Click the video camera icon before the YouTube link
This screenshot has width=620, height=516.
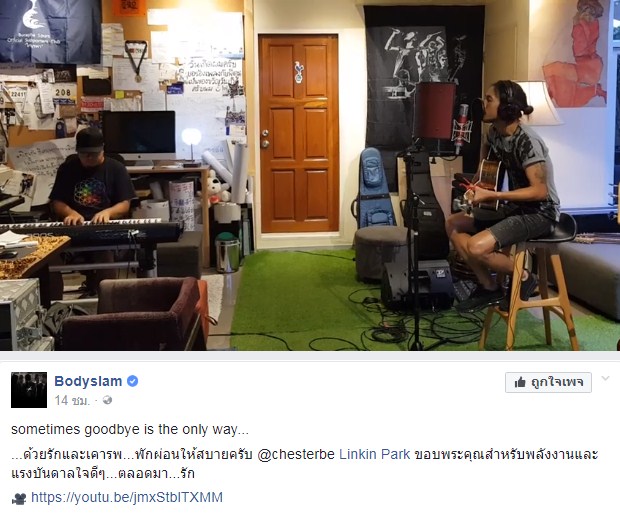tap(19, 498)
